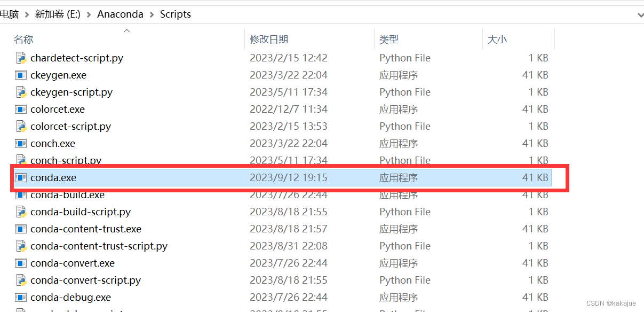Screen dimensions: 644x312
Task: Click the 类型 column header
Action: point(388,39)
